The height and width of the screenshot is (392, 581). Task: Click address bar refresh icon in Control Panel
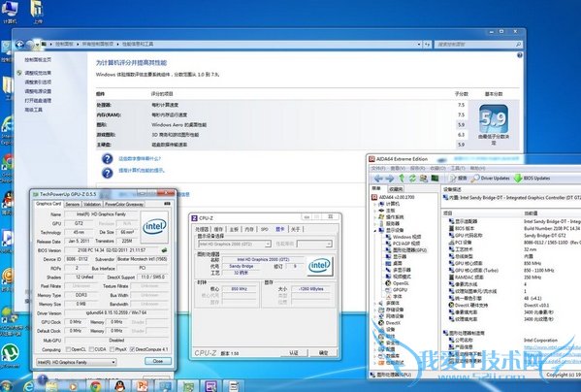427,45
